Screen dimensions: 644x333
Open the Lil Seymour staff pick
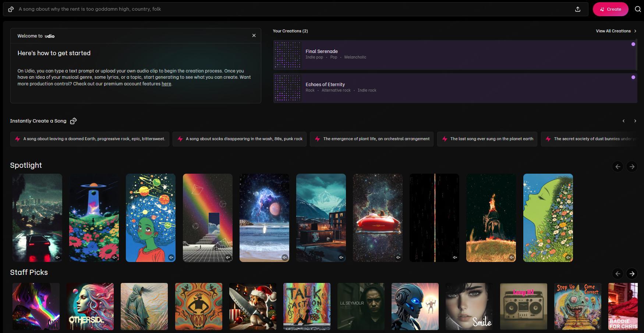pos(361,307)
